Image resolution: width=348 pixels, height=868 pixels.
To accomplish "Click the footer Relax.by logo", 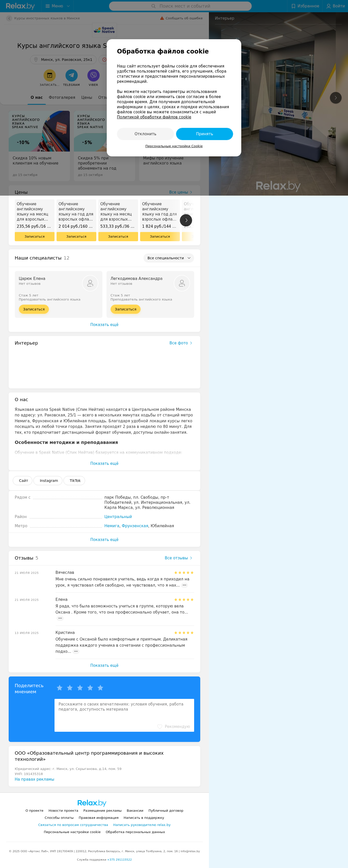I will pos(92,803).
